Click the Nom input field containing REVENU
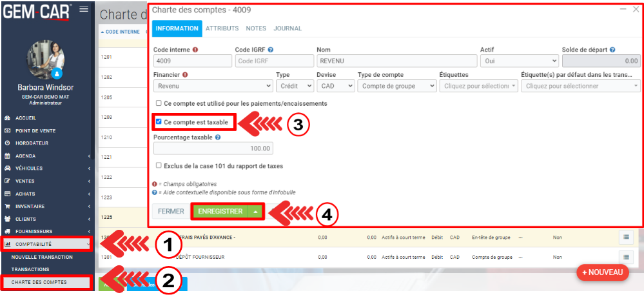 pyautogui.click(x=395, y=61)
